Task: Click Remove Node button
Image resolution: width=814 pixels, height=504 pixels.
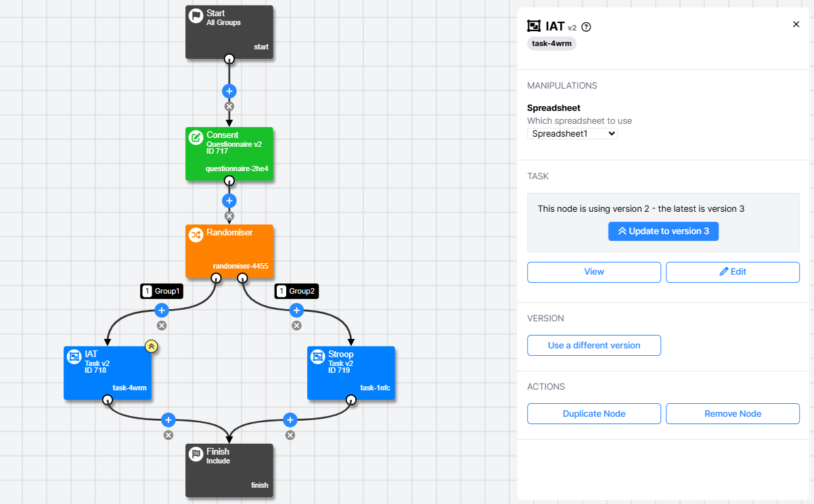Action: click(733, 413)
